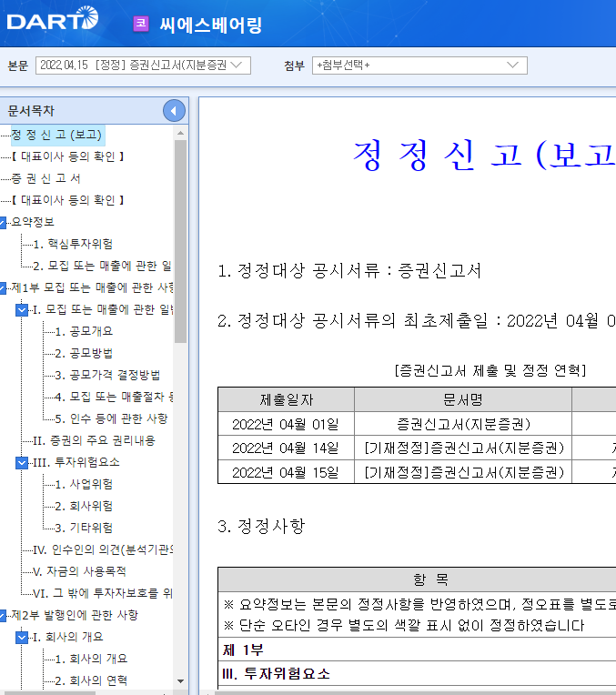Open 1. 회사의 개요 sub-item
This screenshot has width=616, height=695.
tap(91, 660)
